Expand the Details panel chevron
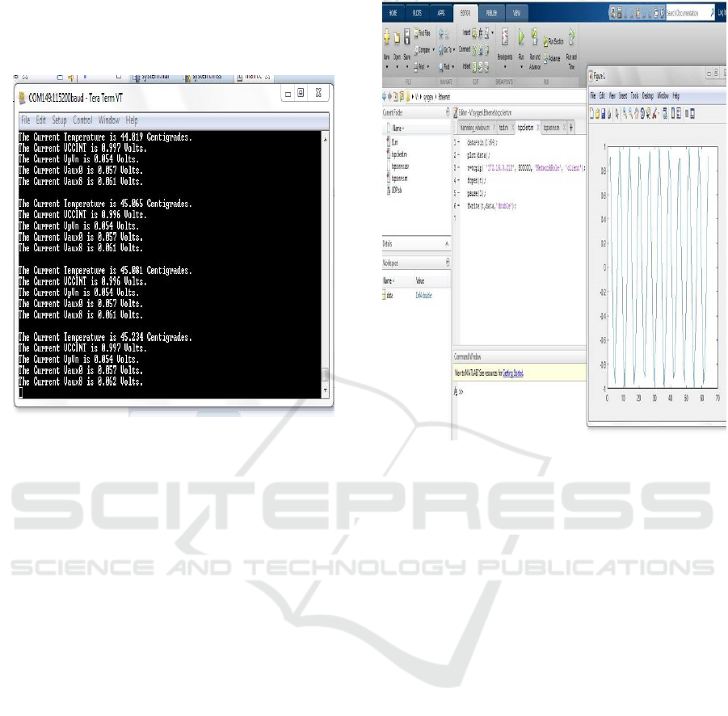 click(448, 243)
